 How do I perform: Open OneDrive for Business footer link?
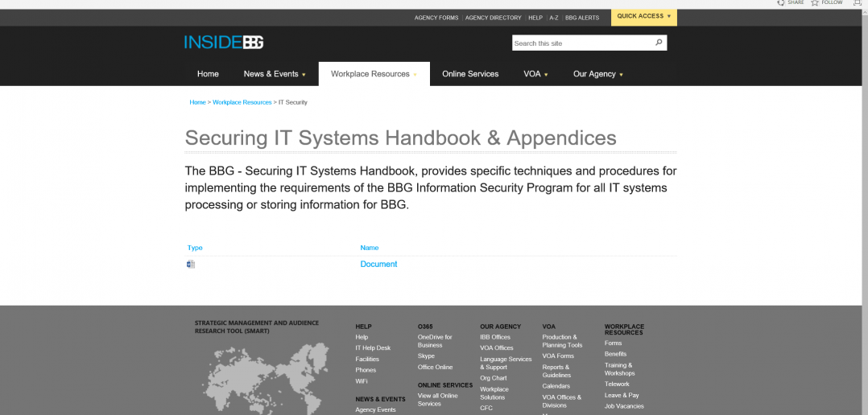click(435, 341)
